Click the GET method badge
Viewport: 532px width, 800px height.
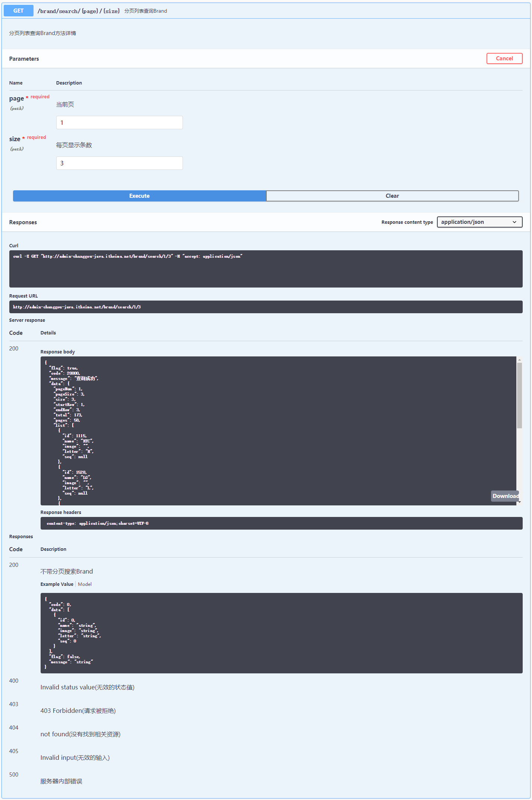18,11
